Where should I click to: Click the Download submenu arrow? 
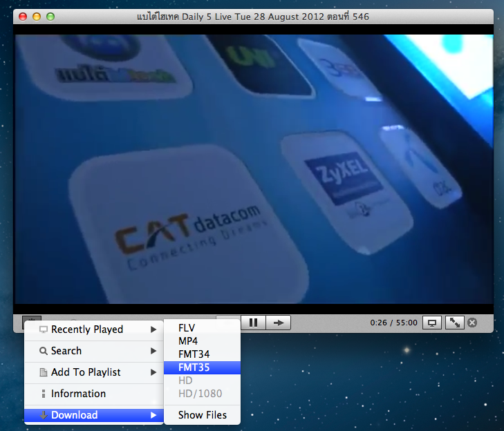click(x=153, y=415)
